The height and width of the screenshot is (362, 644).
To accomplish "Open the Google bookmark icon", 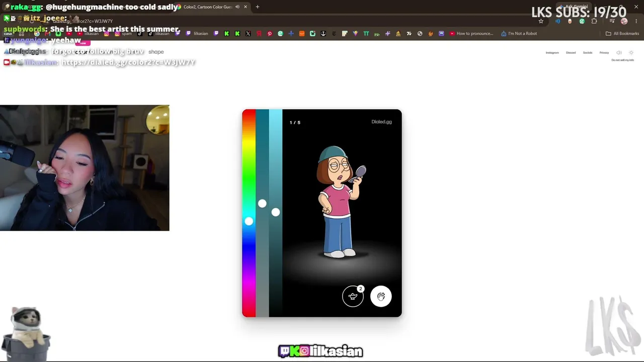I will tap(37, 34).
